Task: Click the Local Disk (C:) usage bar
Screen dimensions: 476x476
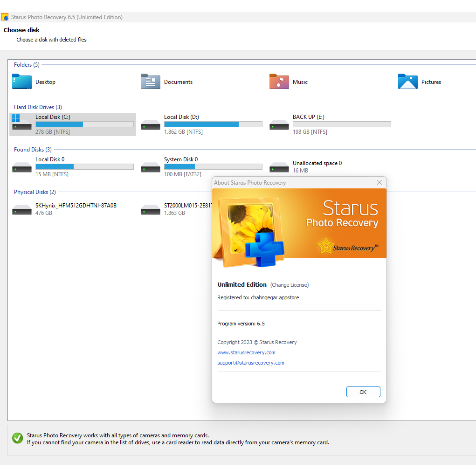Action: (x=84, y=124)
